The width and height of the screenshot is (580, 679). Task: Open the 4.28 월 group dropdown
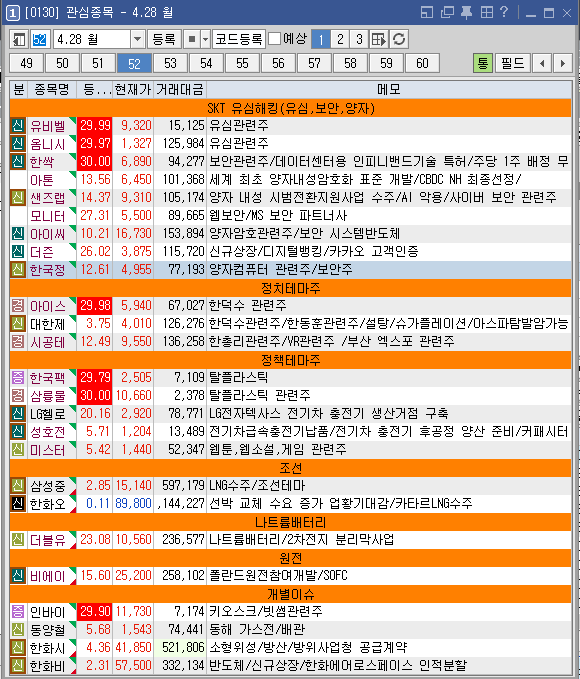click(x=137, y=39)
